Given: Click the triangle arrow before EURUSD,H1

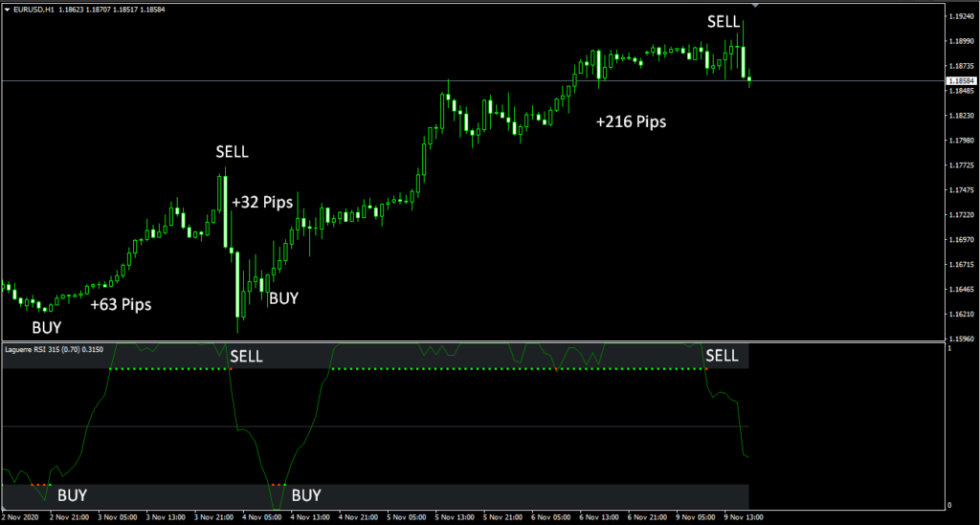Looking at the screenshot, I should click(7, 10).
